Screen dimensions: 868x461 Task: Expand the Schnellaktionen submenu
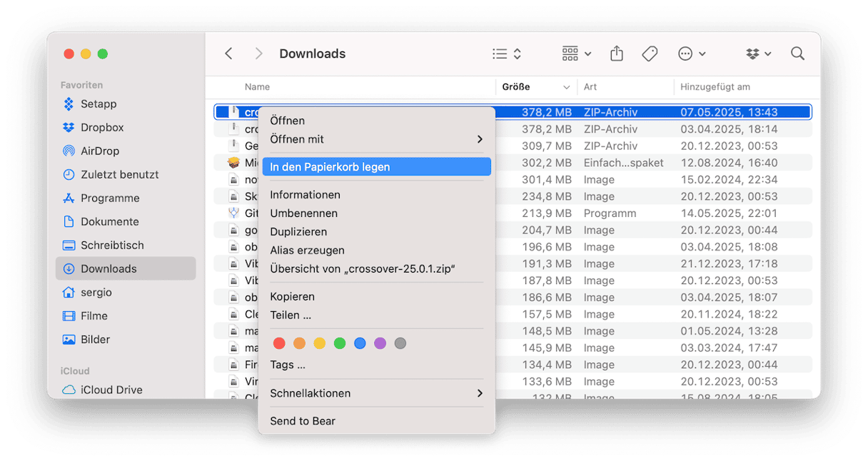pos(376,393)
